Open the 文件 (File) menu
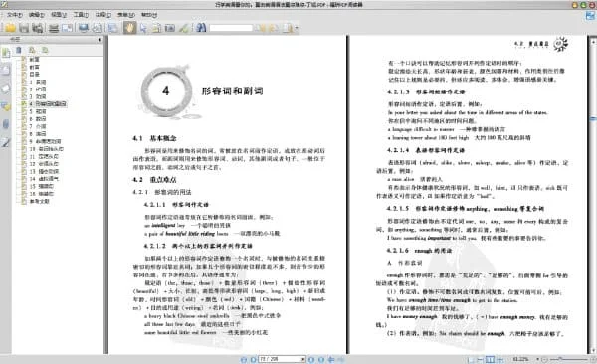 [x=15, y=15]
